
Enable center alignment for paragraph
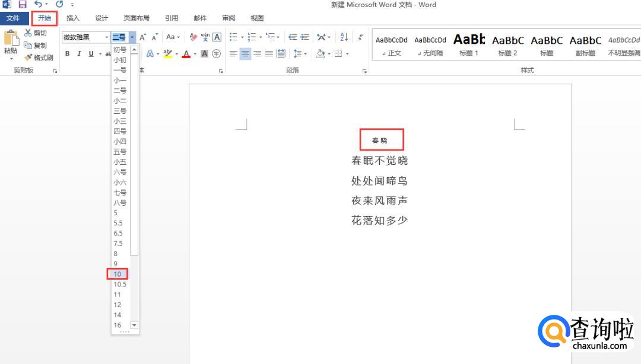(245, 54)
